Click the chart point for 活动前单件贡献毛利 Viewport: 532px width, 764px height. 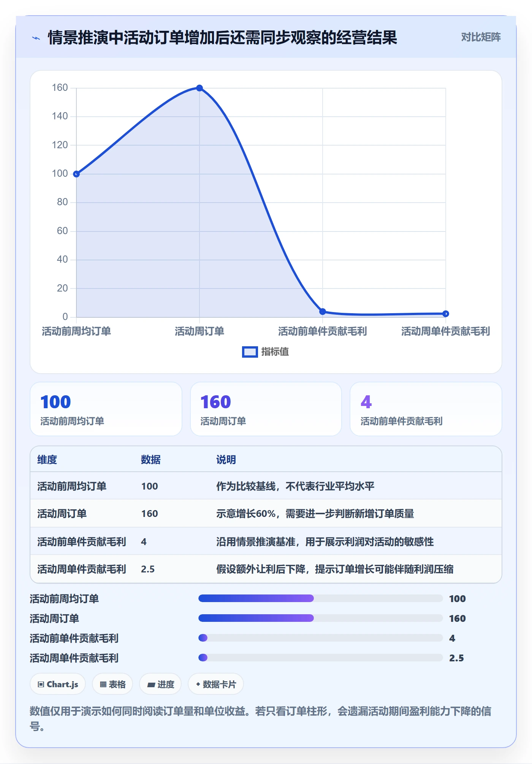pos(323,312)
